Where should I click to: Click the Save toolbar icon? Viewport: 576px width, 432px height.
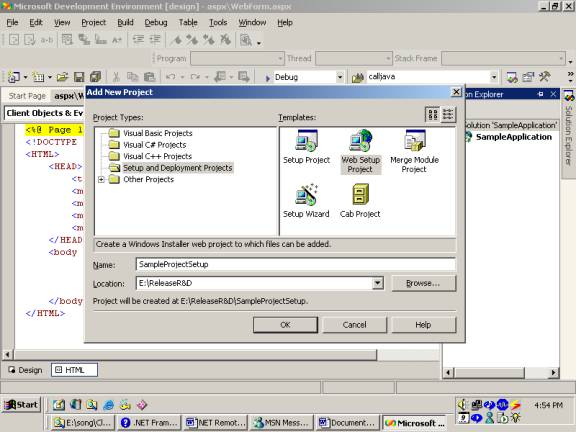[79, 77]
